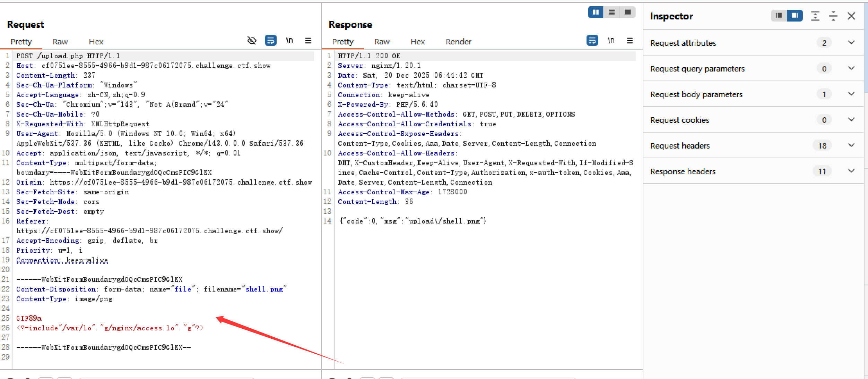Screen dimensions: 868x379
Task: Click newline \n icon in Request panel
Action: point(289,41)
